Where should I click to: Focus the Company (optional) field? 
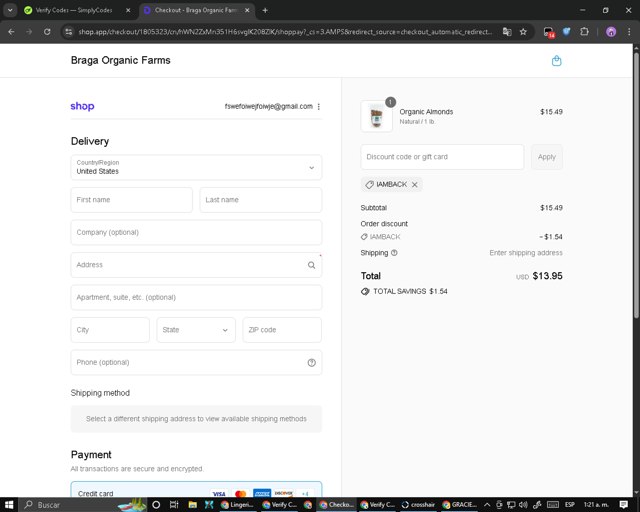(196, 232)
